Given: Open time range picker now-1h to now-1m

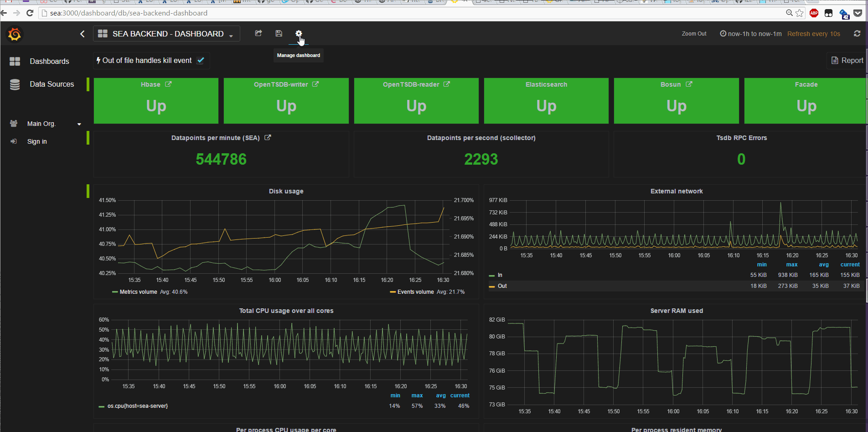Looking at the screenshot, I should point(750,34).
